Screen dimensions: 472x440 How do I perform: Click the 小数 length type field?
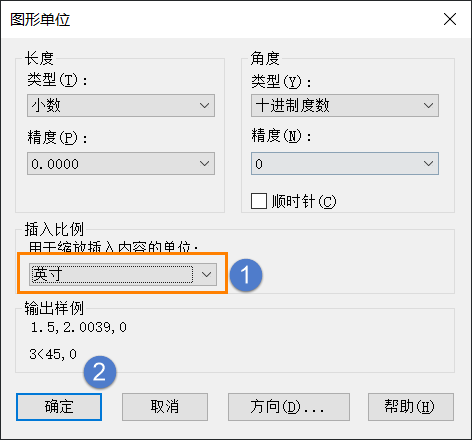(x=121, y=106)
